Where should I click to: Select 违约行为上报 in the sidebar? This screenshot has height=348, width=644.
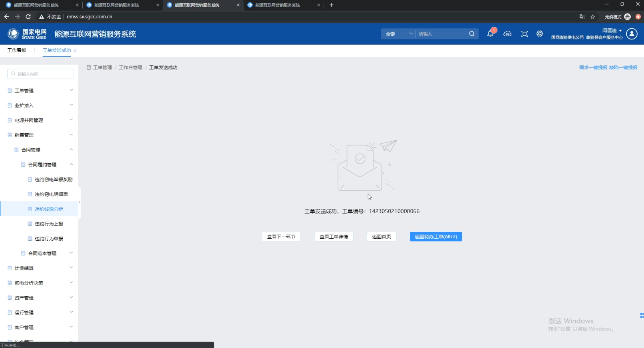point(49,224)
